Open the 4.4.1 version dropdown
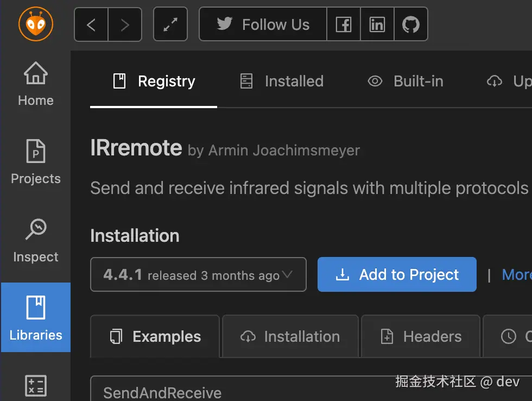 198,274
